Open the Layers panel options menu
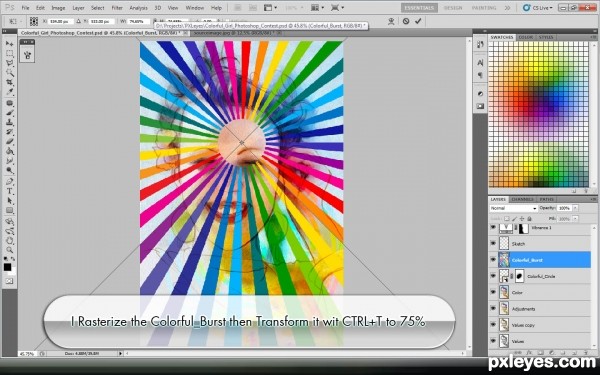 click(593, 199)
